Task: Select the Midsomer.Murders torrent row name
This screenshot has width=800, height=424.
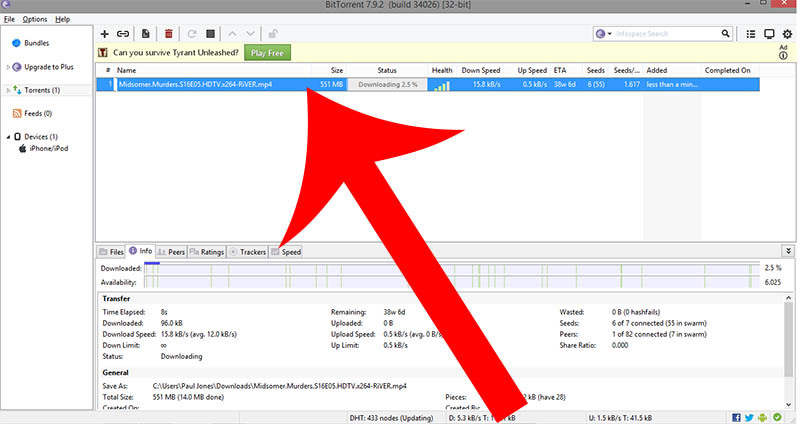Action: coord(195,85)
